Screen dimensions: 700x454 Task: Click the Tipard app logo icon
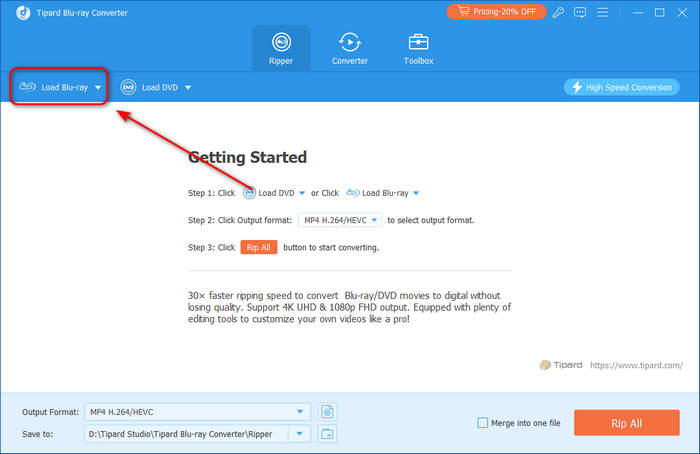(x=23, y=12)
